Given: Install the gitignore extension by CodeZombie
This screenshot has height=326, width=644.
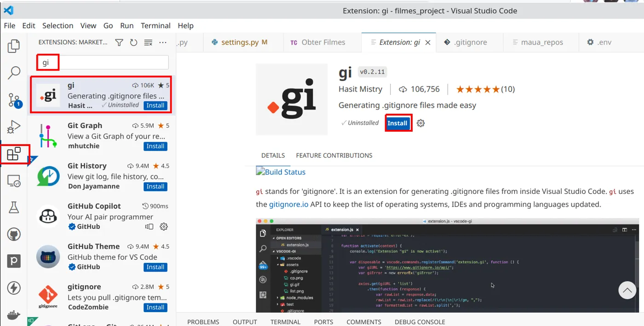Looking at the screenshot, I should point(155,307).
